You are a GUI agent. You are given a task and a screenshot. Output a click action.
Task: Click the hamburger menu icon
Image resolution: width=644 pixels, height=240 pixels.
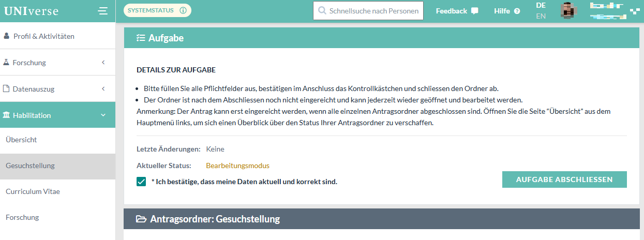pos(103,11)
